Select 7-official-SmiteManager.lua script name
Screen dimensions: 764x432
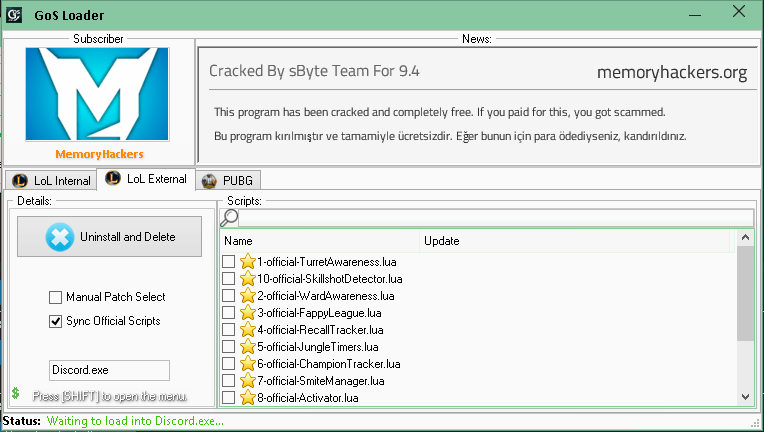321,381
